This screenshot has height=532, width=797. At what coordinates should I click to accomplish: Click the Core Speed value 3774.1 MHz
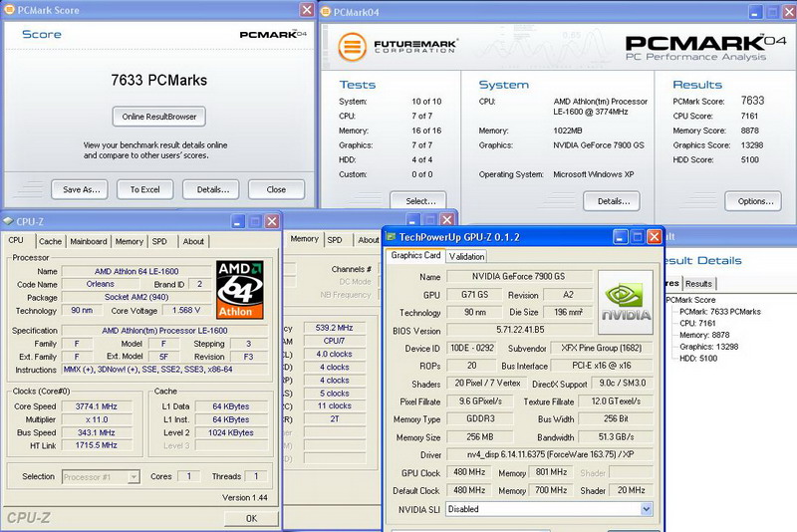97,406
